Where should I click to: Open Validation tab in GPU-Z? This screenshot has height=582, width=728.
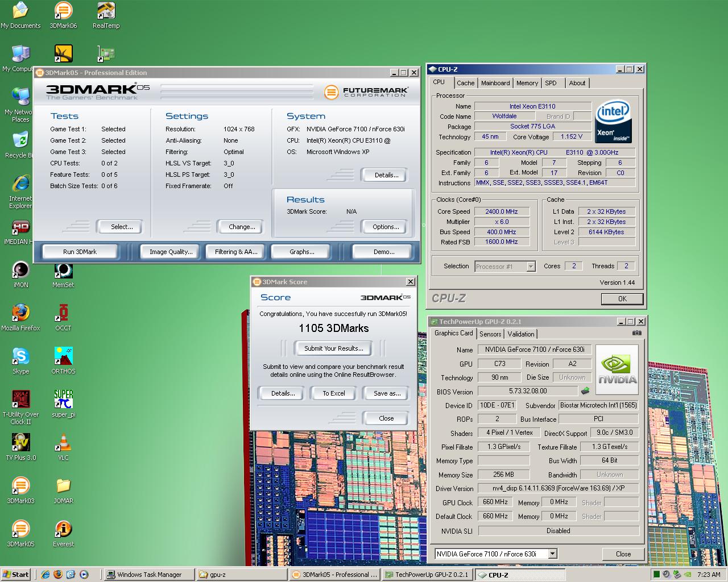[x=521, y=334]
